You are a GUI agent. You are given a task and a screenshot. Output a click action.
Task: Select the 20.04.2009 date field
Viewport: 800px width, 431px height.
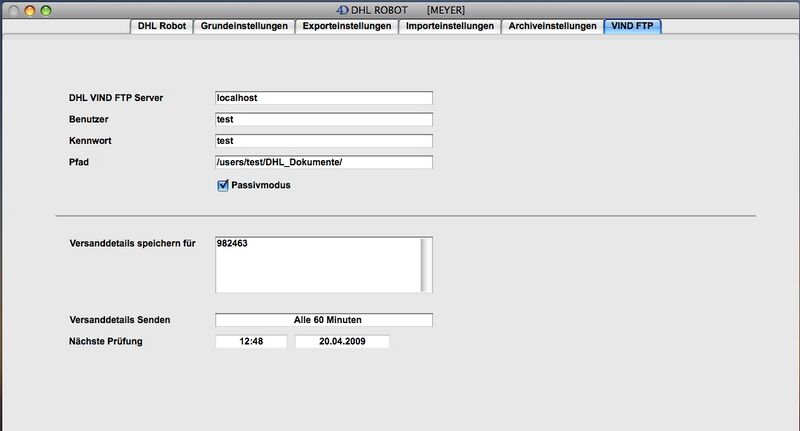(x=342, y=342)
